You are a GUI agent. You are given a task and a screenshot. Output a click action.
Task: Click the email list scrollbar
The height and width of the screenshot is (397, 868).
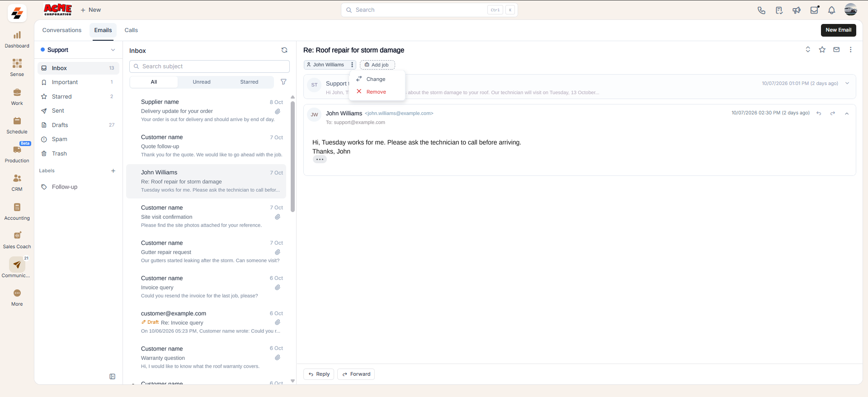[293, 156]
